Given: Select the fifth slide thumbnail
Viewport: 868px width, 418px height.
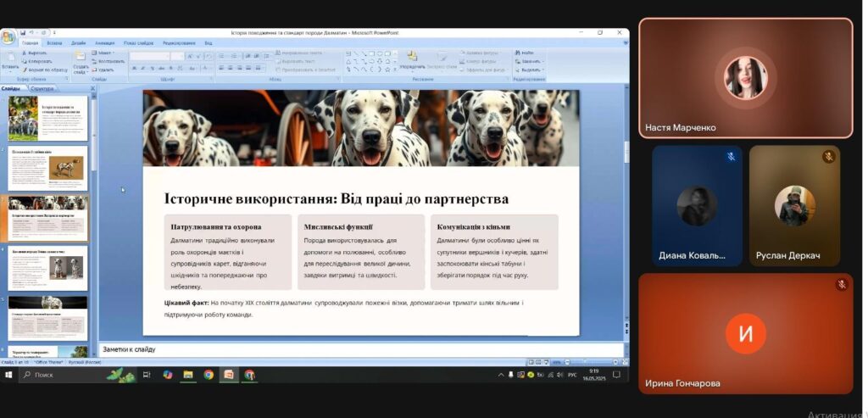Looking at the screenshot, I should click(47, 318).
